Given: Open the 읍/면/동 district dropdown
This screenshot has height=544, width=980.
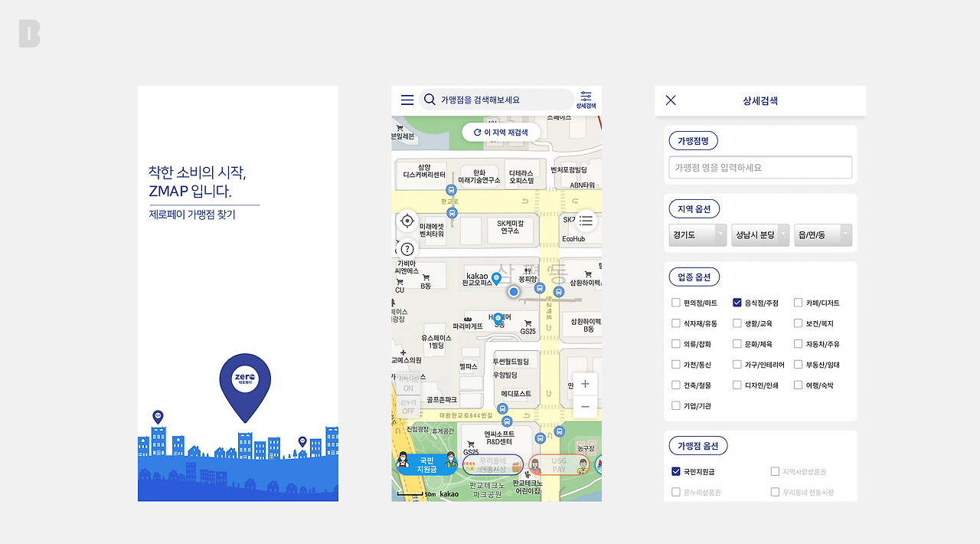Looking at the screenshot, I should [x=823, y=235].
